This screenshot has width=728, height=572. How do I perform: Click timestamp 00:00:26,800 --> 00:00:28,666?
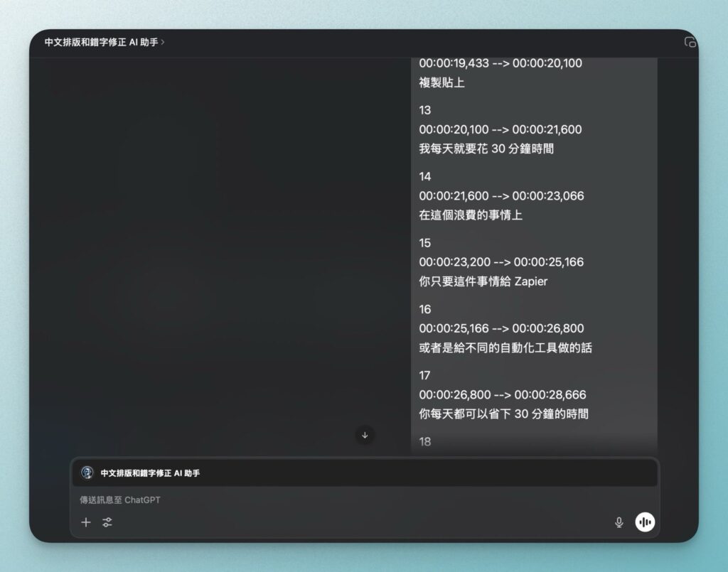point(503,395)
